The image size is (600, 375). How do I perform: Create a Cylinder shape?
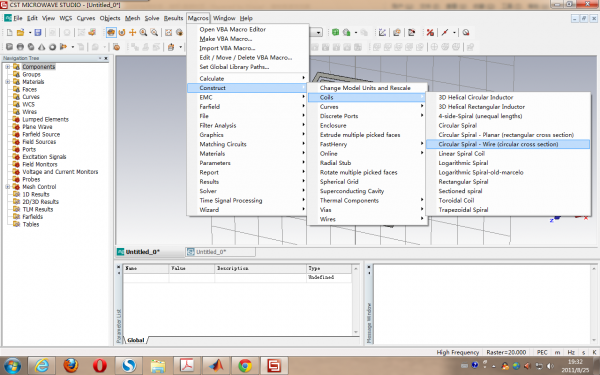coord(20,47)
